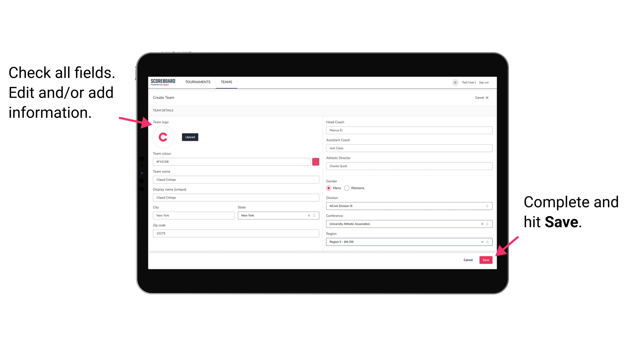Click the red color swatch for team colour

pyautogui.click(x=316, y=161)
